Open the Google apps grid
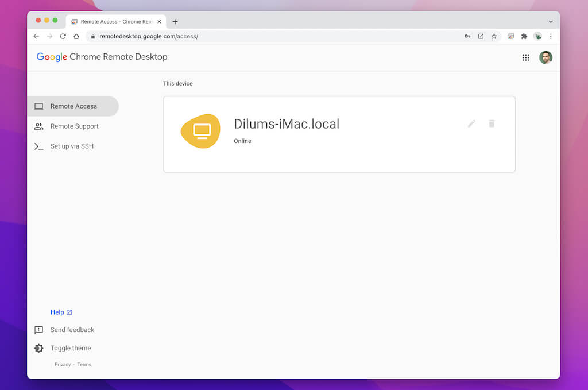Image resolution: width=588 pixels, height=390 pixels. coord(526,57)
